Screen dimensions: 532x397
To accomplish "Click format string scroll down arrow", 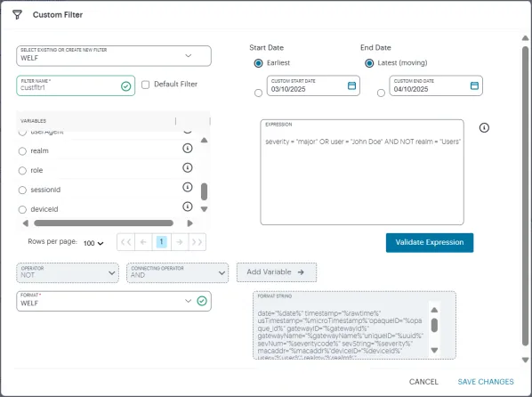I will coord(434,350).
